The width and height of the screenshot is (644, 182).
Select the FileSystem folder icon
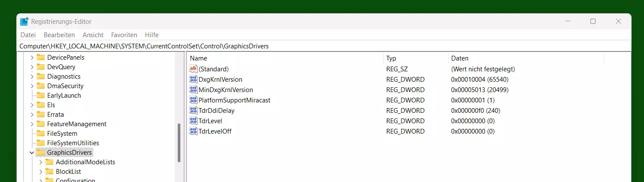[x=41, y=134]
